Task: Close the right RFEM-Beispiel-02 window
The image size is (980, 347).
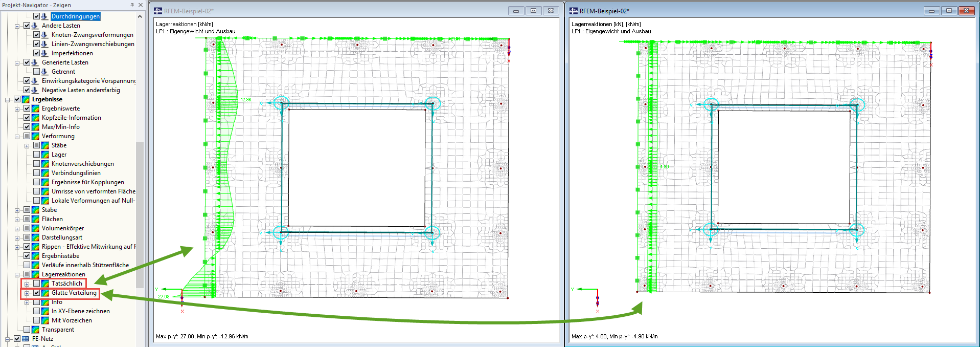Action: coord(966,11)
